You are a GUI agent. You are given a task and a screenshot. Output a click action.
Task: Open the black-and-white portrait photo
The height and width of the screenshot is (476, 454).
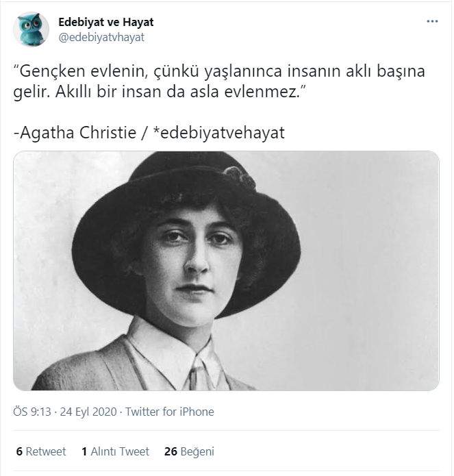click(226, 271)
